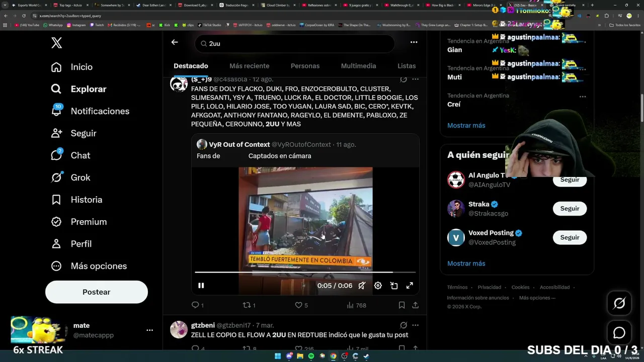Switch to the Más reciente tab
Viewport: 644px width, 362px height.
(x=250, y=66)
